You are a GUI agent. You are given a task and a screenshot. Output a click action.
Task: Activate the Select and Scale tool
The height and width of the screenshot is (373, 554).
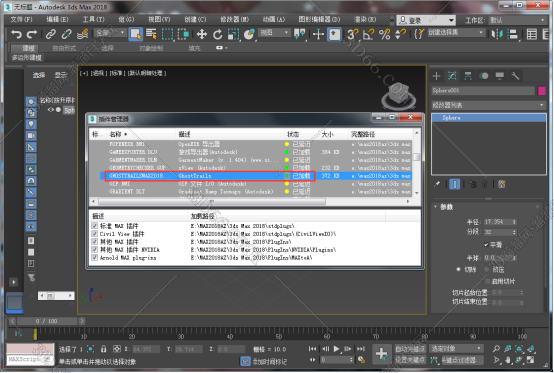click(233, 34)
